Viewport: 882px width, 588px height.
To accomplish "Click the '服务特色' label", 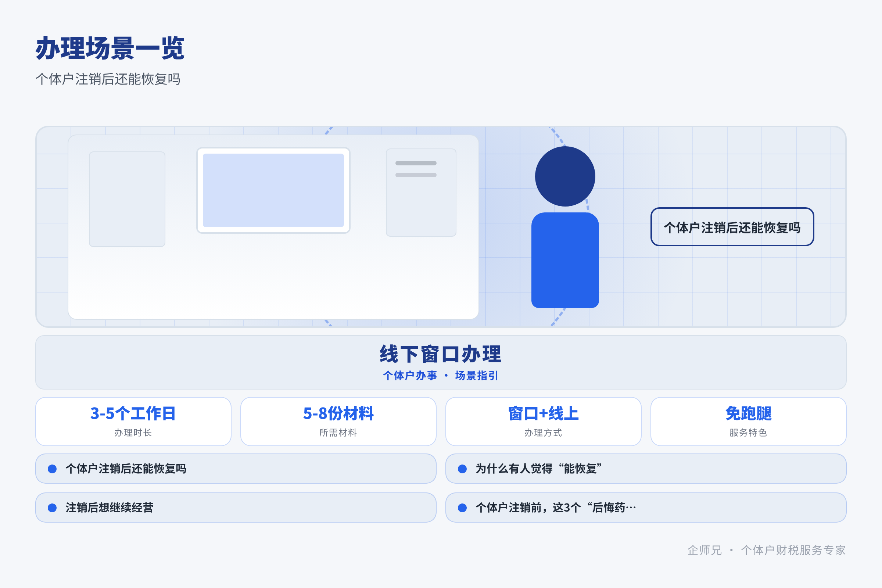I will (x=749, y=433).
